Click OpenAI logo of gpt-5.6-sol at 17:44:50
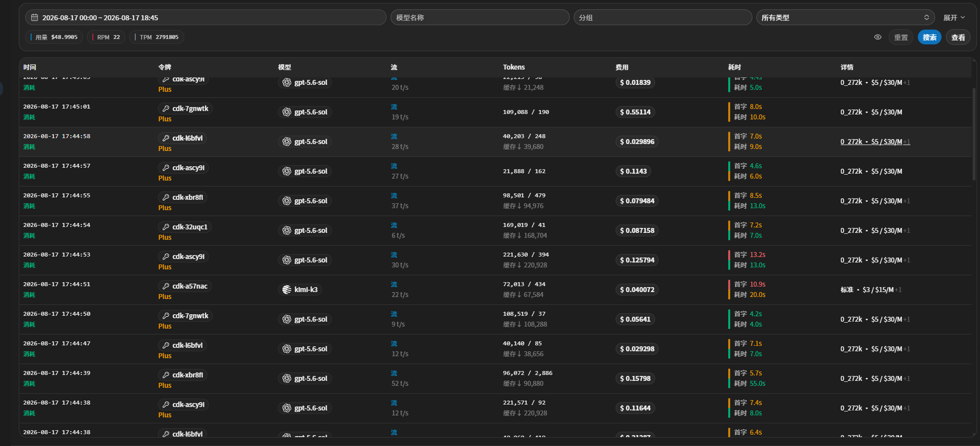Viewport: 980px width, 446px height. [x=287, y=319]
